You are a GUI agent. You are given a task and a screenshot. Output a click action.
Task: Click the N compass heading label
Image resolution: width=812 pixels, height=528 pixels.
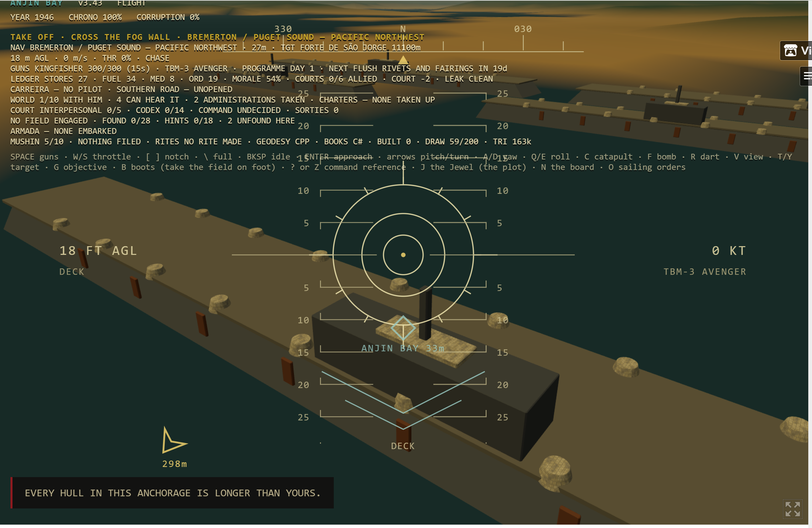403,29
